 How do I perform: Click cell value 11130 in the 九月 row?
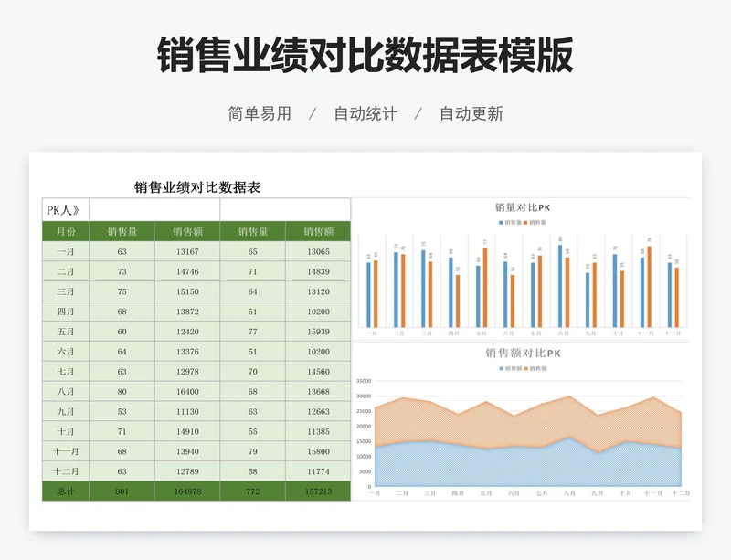coord(187,412)
